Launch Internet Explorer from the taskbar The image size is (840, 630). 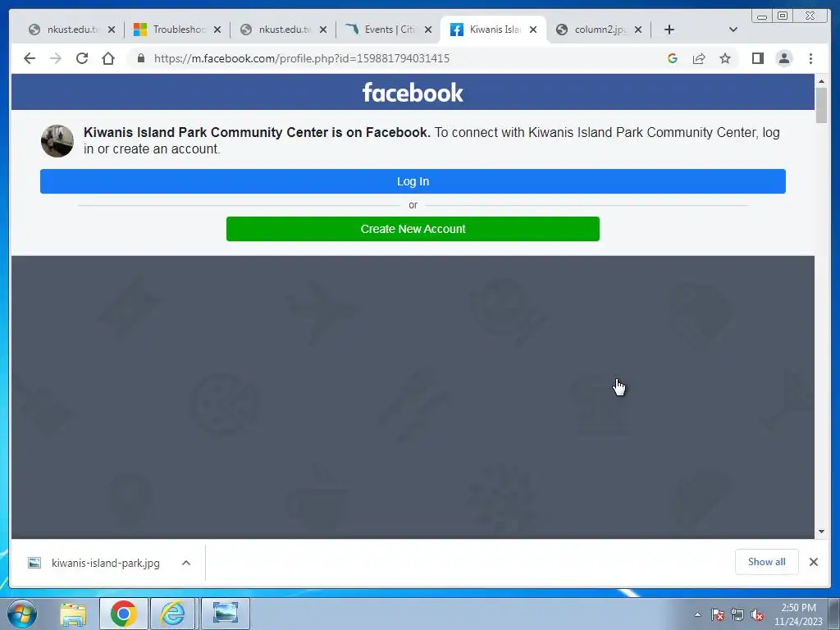coord(173,614)
